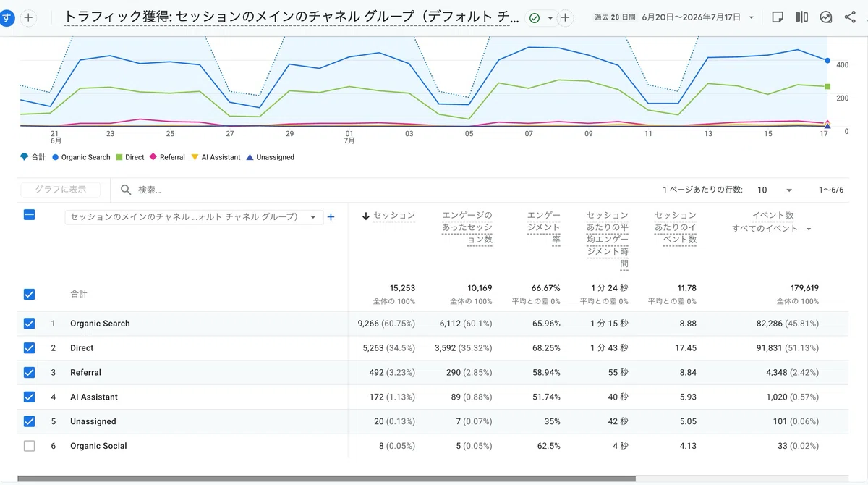Uncheck the AI Assistant row checkbox

coord(29,397)
